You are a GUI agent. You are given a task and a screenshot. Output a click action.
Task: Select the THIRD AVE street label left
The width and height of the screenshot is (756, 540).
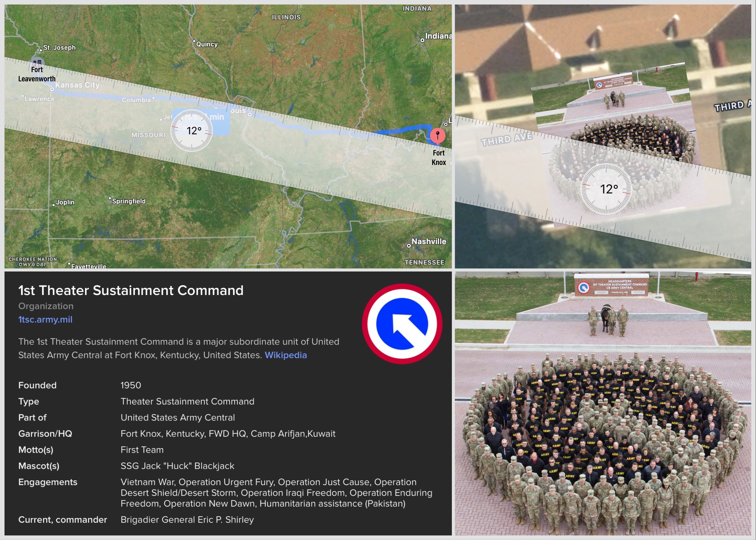507,139
